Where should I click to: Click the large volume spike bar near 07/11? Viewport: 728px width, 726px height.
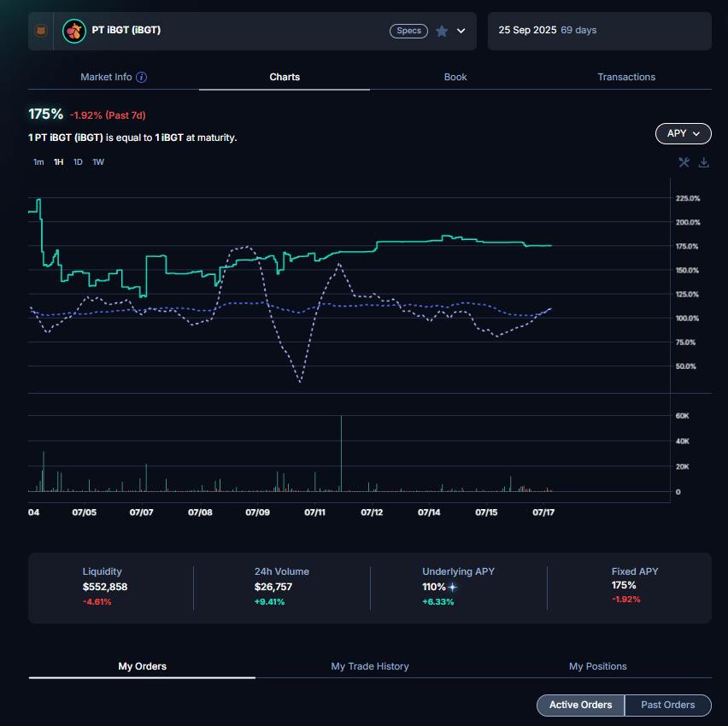coord(341,453)
